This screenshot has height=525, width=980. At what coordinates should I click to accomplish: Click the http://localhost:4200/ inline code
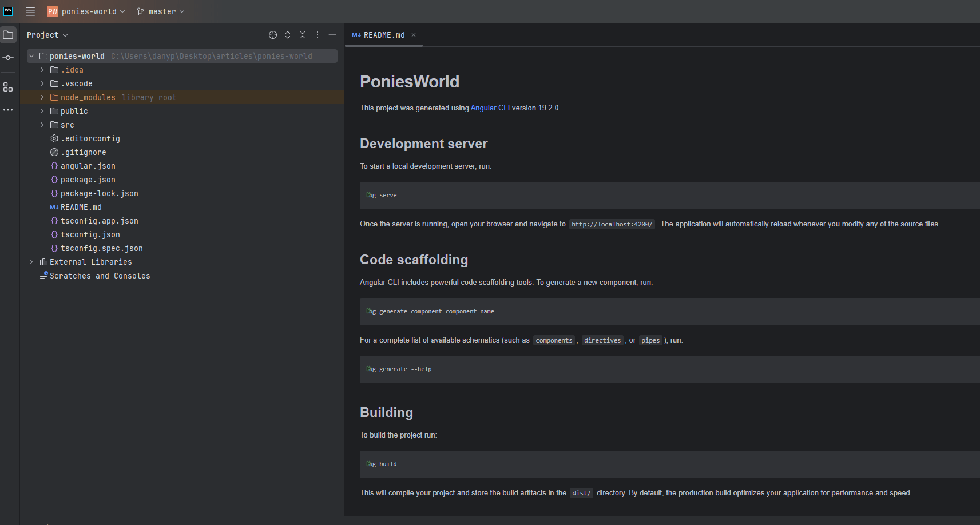pyautogui.click(x=612, y=224)
